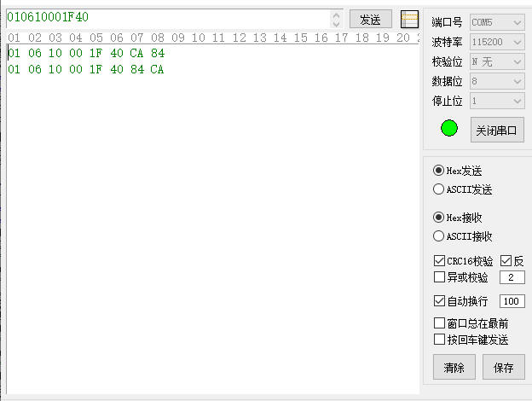Viewport: 532px width, 401px height.
Task: Click the hex send input field
Action: coord(168,19)
